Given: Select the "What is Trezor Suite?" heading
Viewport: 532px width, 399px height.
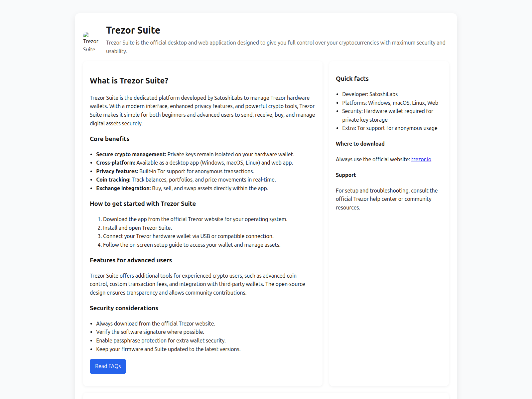Looking at the screenshot, I should tap(129, 81).
